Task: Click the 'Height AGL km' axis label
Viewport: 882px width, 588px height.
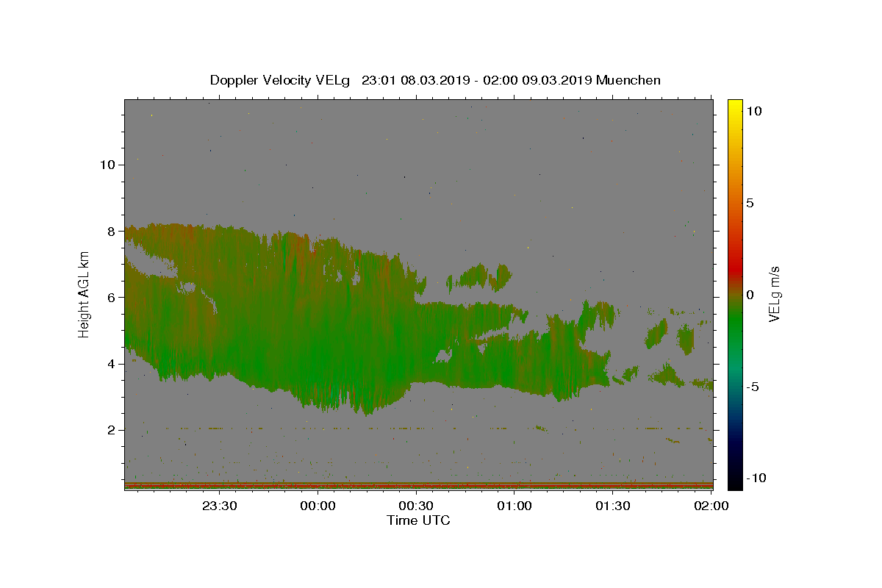Action: [x=85, y=295]
